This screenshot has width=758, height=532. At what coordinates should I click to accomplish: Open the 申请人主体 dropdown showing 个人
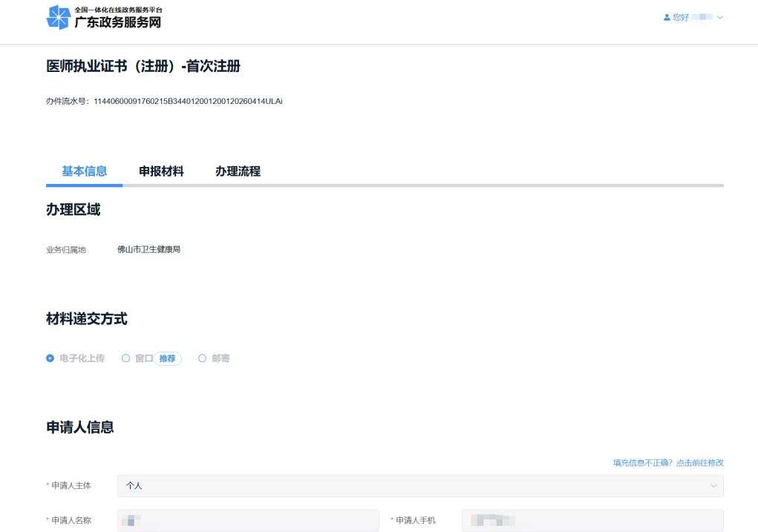(420, 485)
